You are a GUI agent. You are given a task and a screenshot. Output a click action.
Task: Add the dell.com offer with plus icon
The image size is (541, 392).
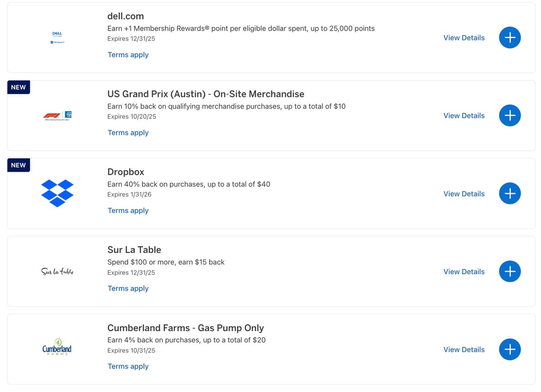click(509, 37)
